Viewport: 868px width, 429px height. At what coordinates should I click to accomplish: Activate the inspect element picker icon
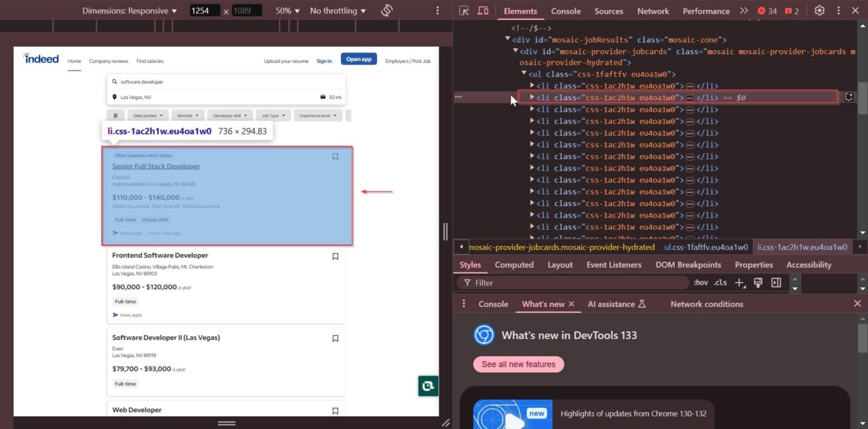464,11
